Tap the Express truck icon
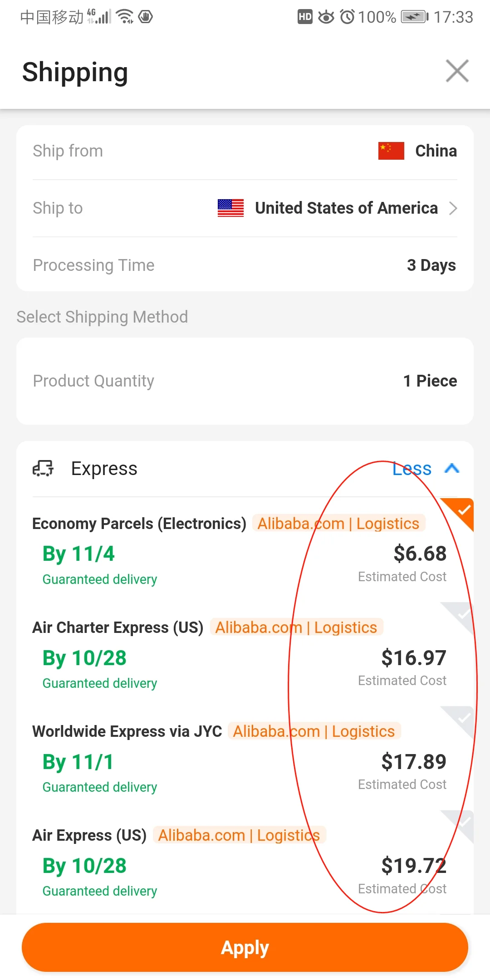 pyautogui.click(x=43, y=468)
